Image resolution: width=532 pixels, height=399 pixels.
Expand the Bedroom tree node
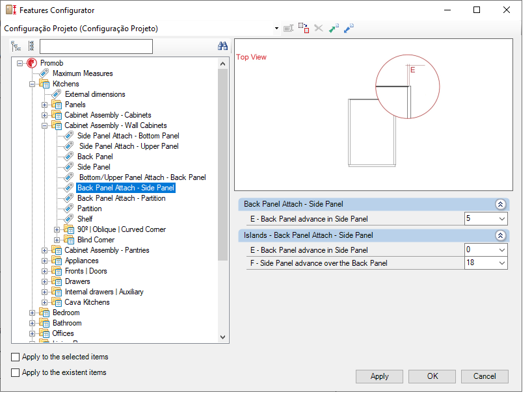(32, 313)
